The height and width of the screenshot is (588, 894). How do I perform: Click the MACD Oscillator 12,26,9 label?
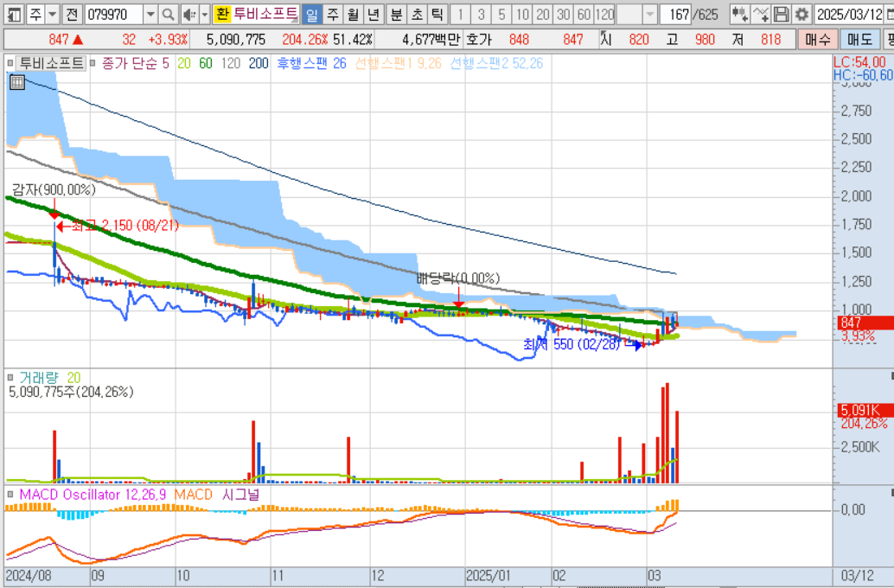(x=93, y=495)
